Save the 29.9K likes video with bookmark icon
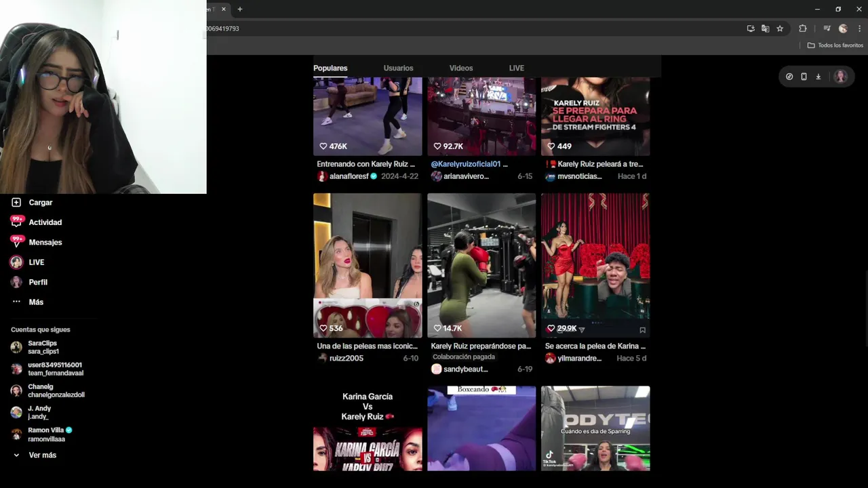Screen dimensions: 868x488 (642, 330)
